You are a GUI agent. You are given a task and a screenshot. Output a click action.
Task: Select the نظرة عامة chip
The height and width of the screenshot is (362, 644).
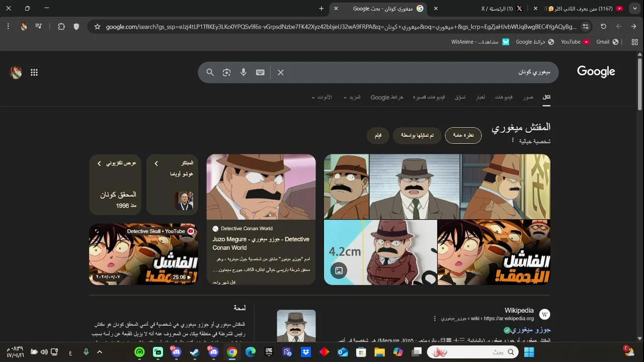pos(463,135)
